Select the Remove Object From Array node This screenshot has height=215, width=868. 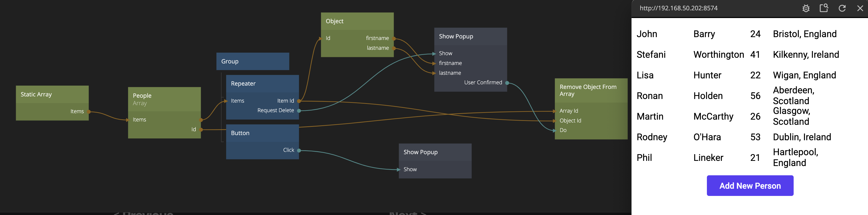coord(591,90)
